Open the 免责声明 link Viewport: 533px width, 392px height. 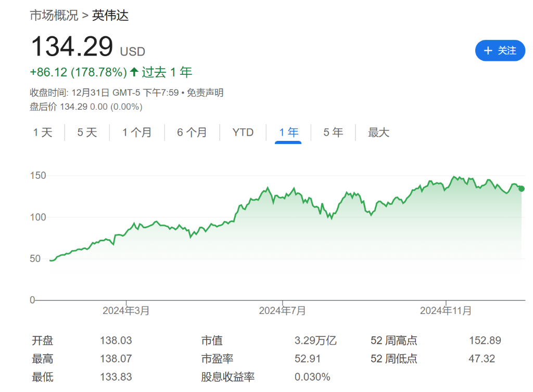(x=205, y=93)
